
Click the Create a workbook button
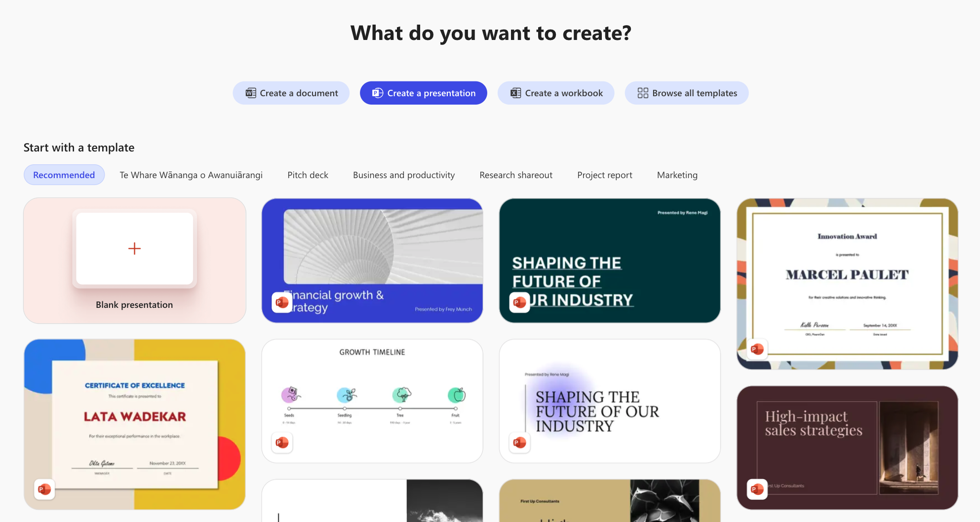[556, 93]
